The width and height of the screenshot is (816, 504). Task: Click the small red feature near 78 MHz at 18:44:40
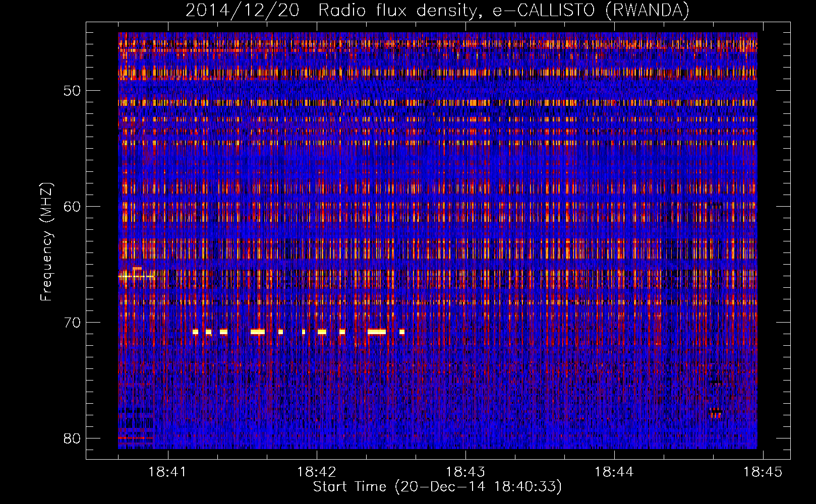[716, 413]
